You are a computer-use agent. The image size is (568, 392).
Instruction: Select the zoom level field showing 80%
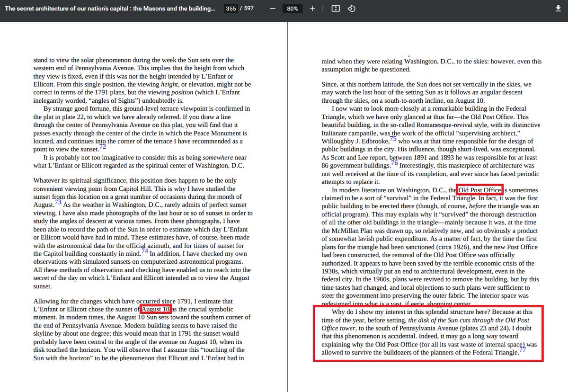(292, 9)
